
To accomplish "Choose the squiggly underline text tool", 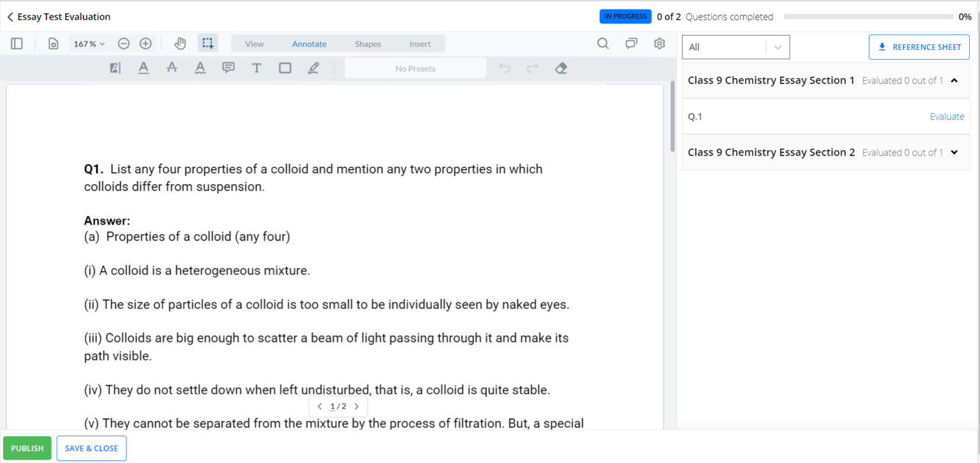I will (200, 68).
